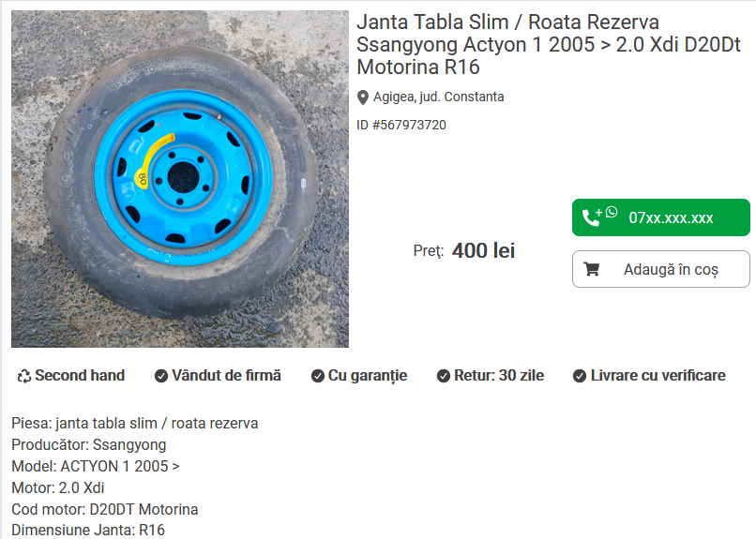
Task: Click the checkmark icon beside Cu garanție
Action: pyautogui.click(x=317, y=376)
